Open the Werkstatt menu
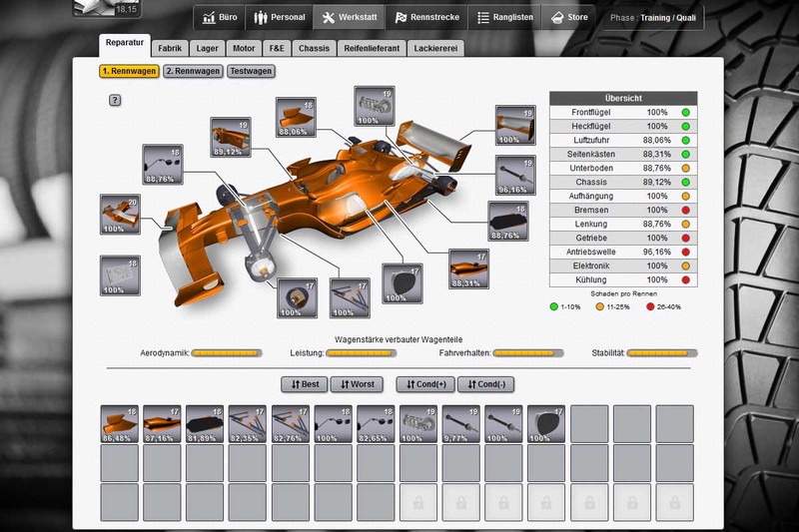Screen dimensions: 799x532 pyautogui.click(x=350, y=17)
